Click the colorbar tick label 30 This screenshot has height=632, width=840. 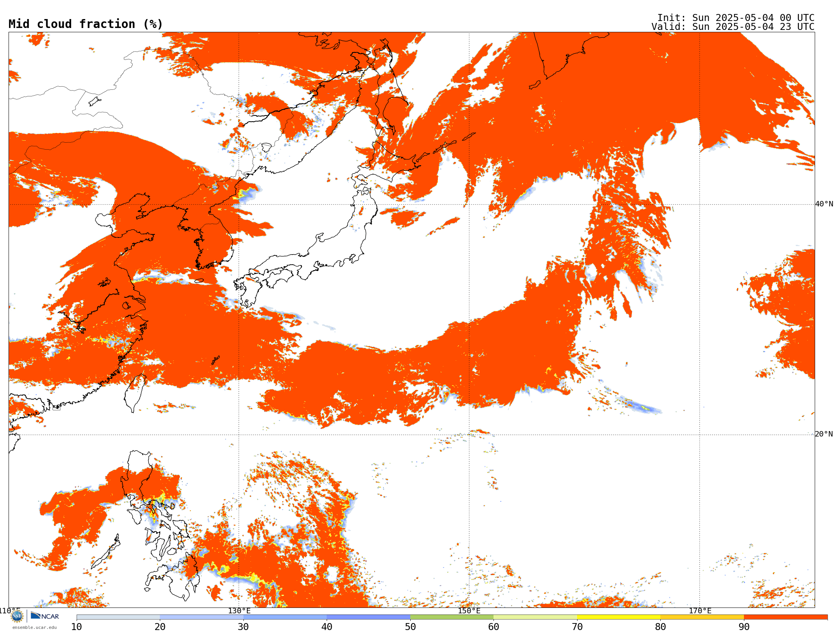point(243,627)
